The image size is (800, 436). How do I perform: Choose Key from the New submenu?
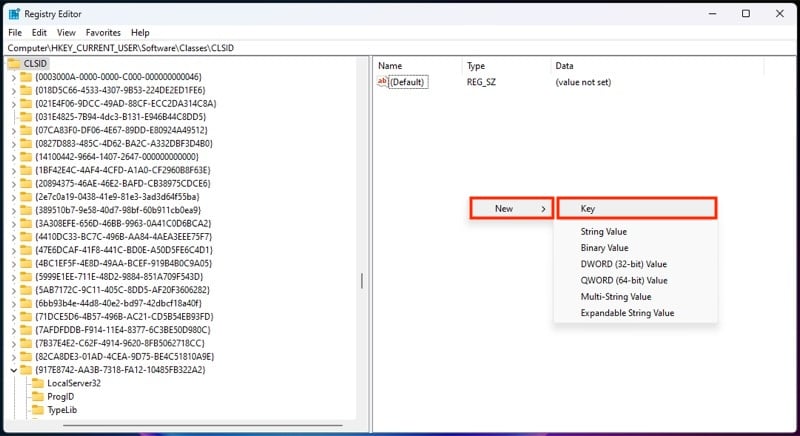(x=637, y=209)
